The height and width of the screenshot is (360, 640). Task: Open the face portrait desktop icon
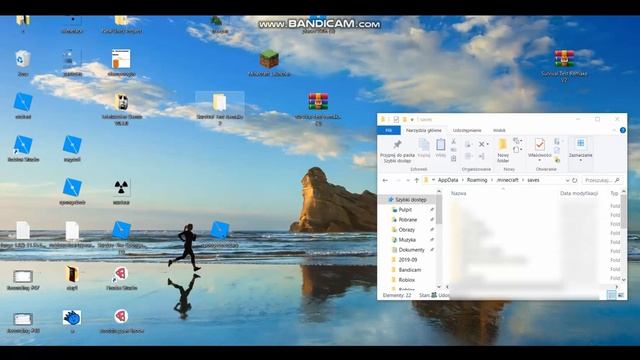pyautogui.click(x=122, y=102)
